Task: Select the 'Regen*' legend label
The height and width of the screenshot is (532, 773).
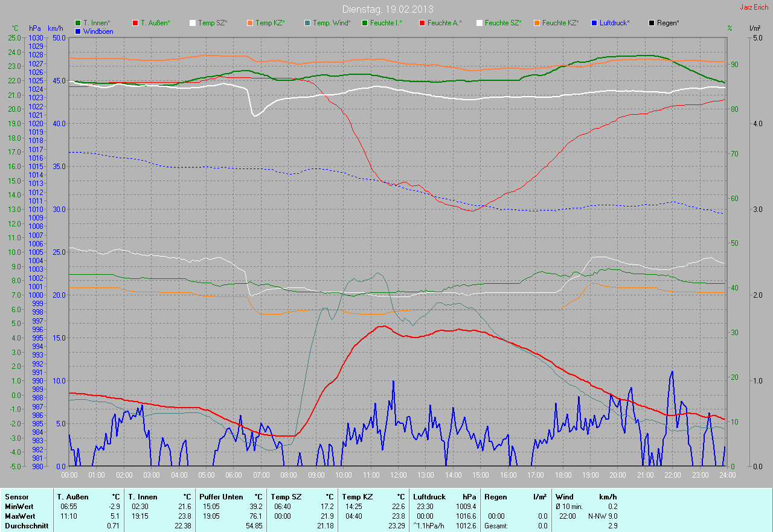Action: tap(668, 23)
